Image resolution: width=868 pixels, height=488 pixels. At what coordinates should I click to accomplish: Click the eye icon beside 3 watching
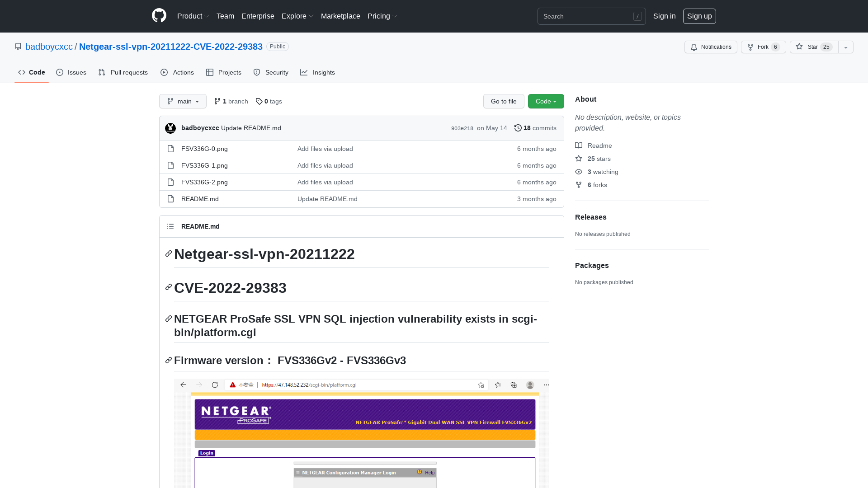[x=579, y=172]
